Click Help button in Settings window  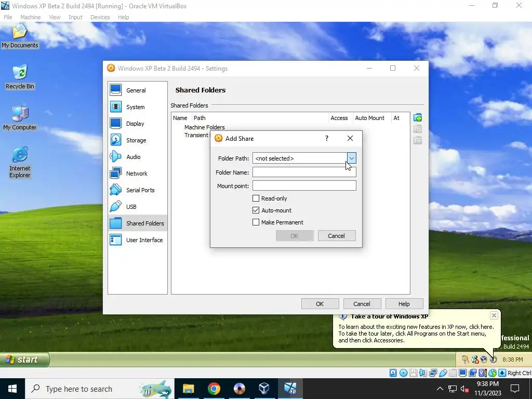[404, 303]
